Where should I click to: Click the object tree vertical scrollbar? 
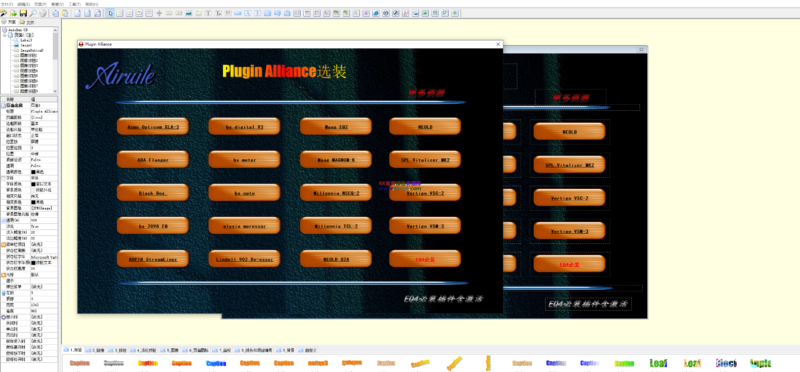(x=56, y=60)
